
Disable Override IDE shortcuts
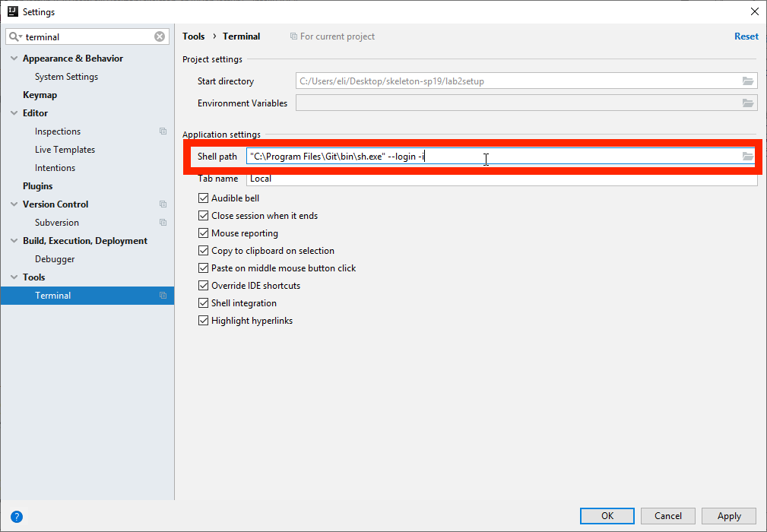(x=203, y=286)
